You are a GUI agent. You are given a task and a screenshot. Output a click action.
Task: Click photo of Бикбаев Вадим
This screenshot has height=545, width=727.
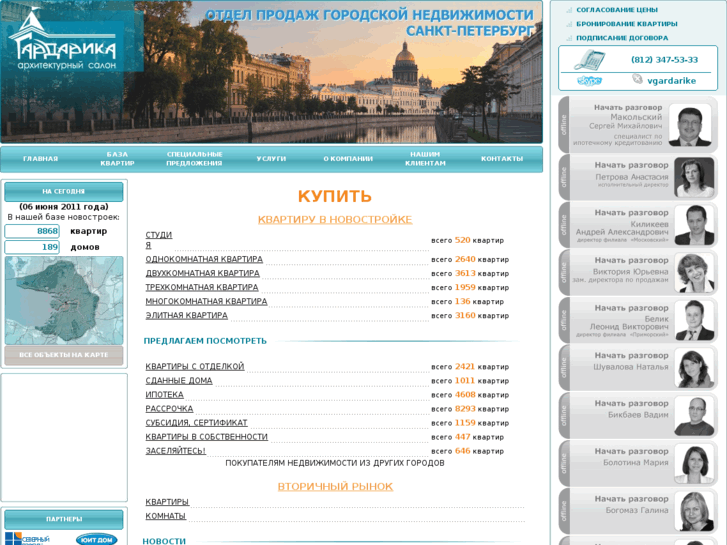click(x=694, y=416)
